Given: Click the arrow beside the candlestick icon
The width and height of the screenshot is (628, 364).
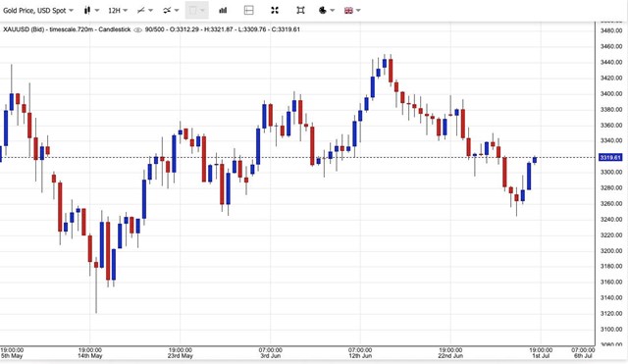Looking at the screenshot, I should click(x=96, y=11).
